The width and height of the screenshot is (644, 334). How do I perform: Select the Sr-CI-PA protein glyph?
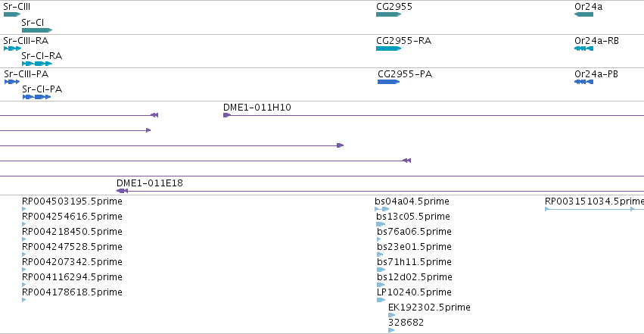(x=36, y=97)
